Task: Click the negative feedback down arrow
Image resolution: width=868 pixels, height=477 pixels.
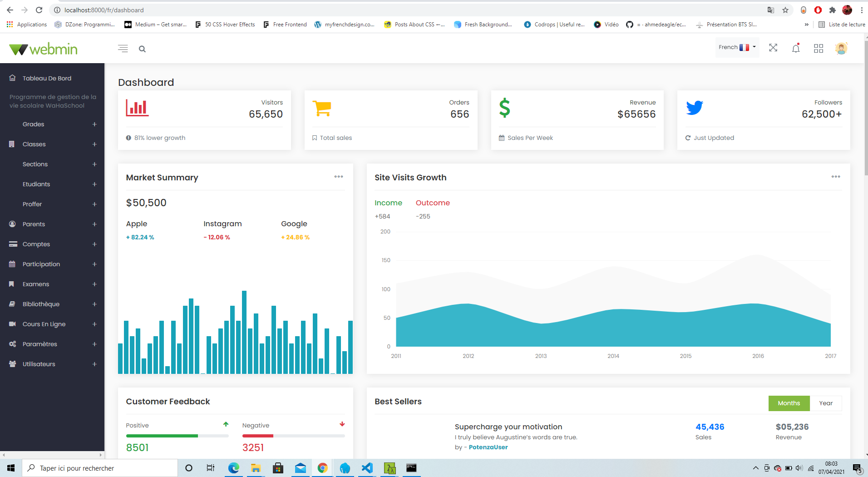Action: point(342,424)
